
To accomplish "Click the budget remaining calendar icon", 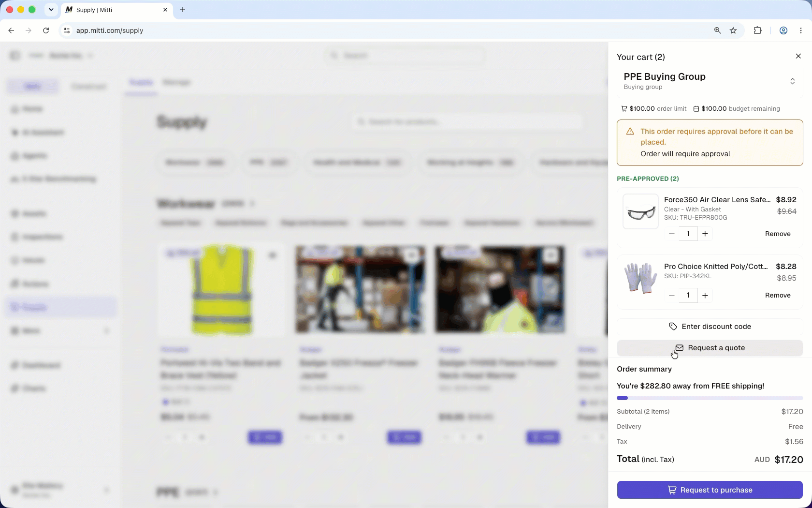I will pos(696,109).
